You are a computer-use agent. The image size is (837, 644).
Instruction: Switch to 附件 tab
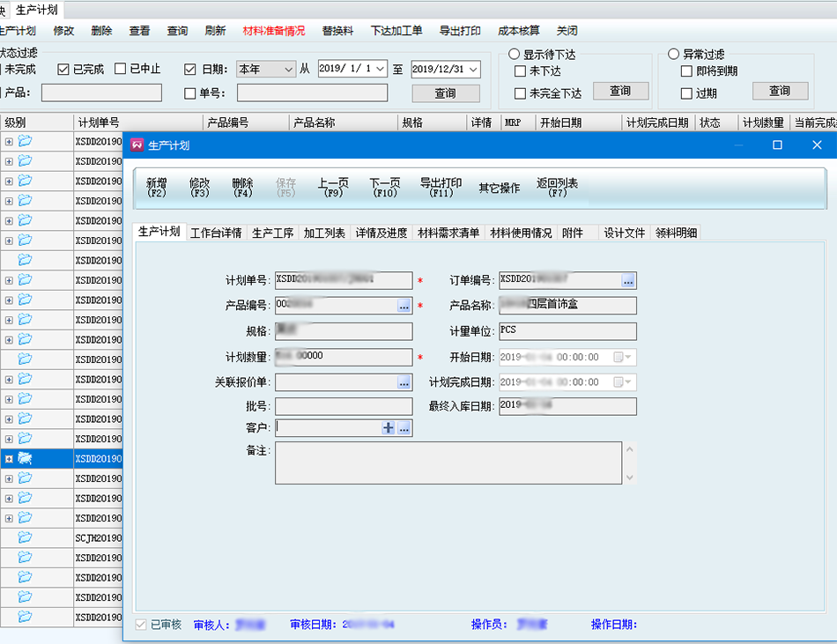coord(573,233)
